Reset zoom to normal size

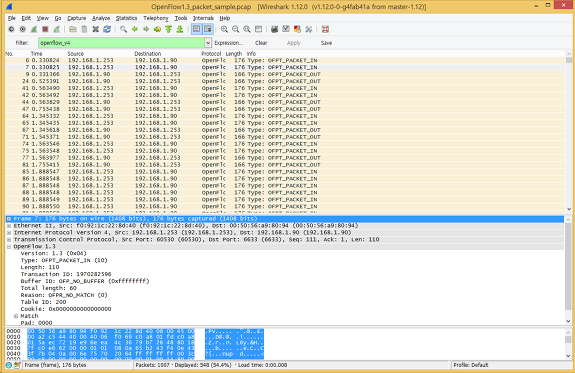coord(247,29)
